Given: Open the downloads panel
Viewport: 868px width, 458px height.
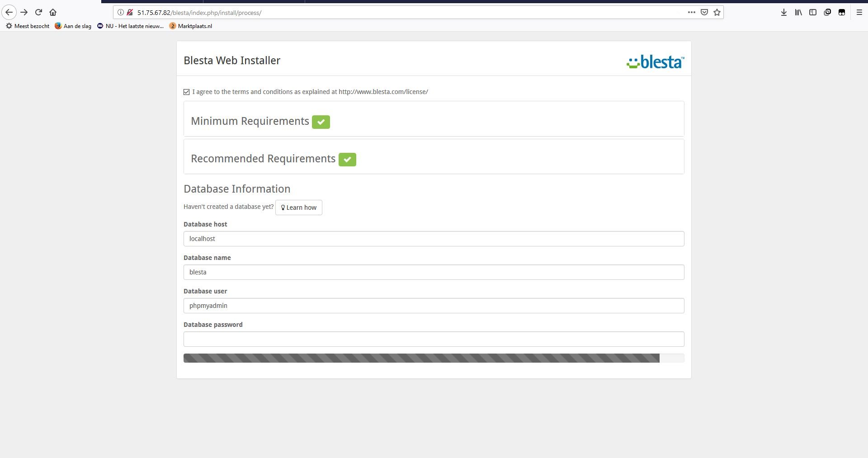Looking at the screenshot, I should click(x=784, y=12).
